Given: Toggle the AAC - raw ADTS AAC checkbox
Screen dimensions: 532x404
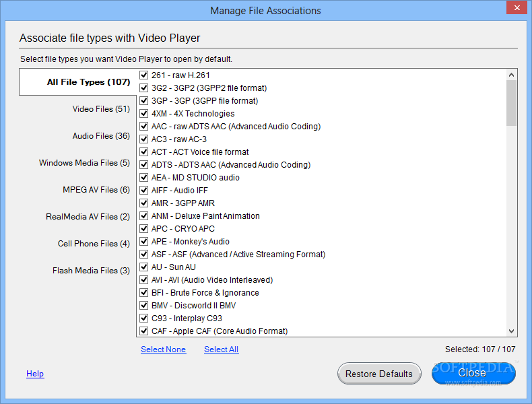Looking at the screenshot, I should [x=144, y=126].
